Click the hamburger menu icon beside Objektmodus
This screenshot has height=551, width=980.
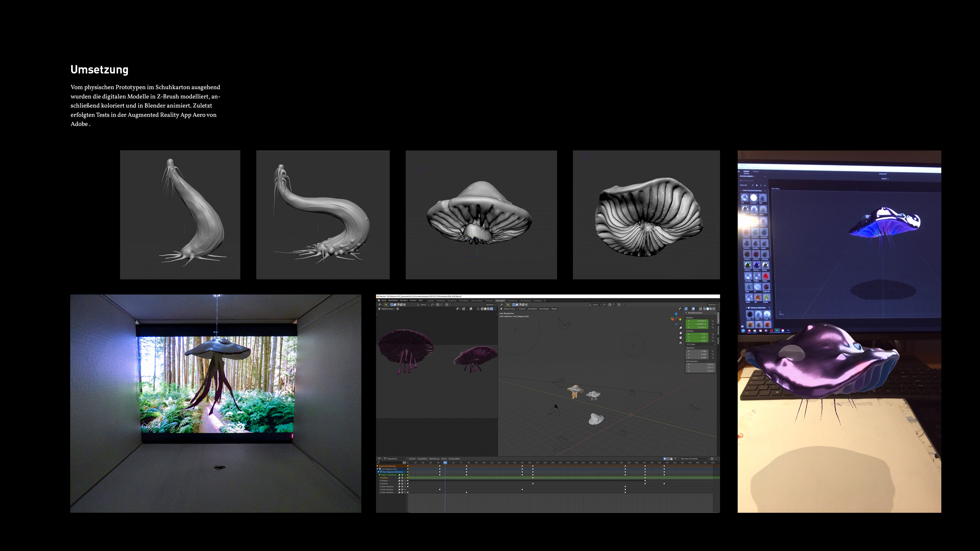click(x=398, y=309)
